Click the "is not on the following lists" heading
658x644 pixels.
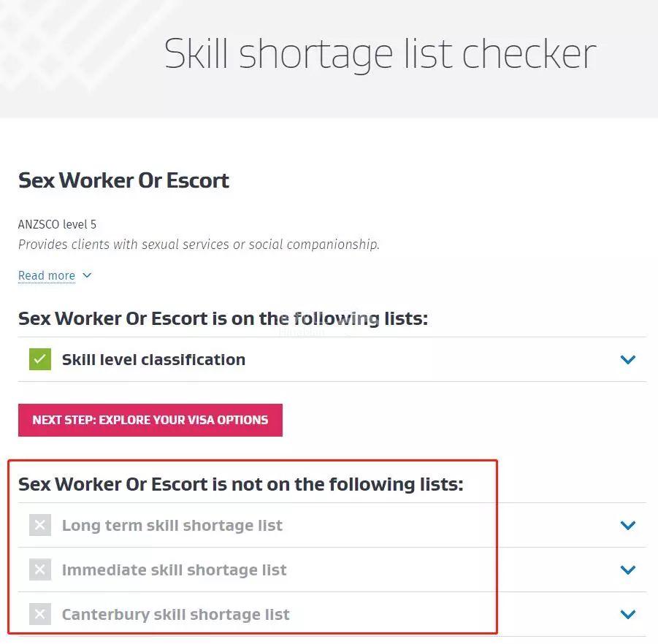coord(240,484)
